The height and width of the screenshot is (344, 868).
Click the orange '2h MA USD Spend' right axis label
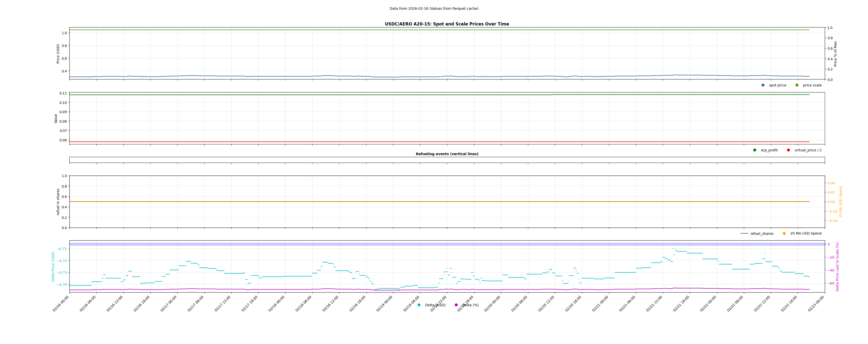point(840,202)
